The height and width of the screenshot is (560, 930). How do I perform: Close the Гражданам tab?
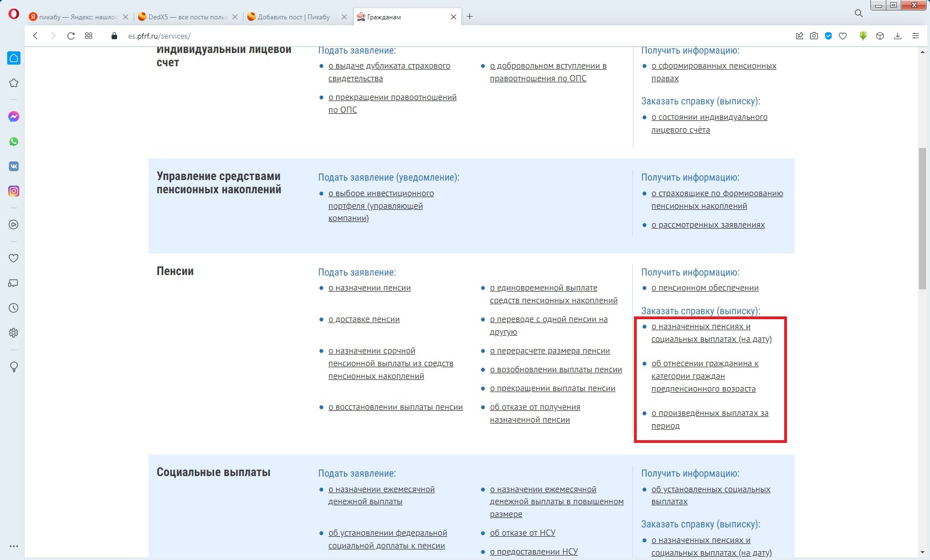[453, 17]
